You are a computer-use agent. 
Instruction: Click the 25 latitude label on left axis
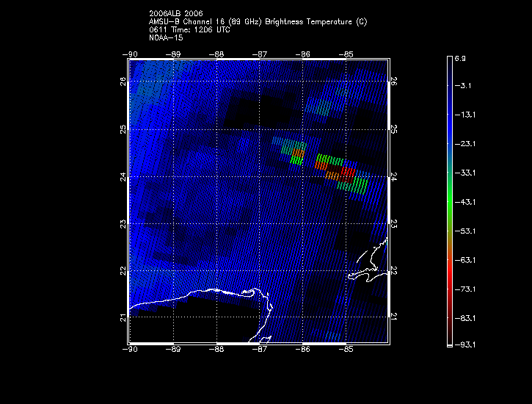[x=123, y=129]
